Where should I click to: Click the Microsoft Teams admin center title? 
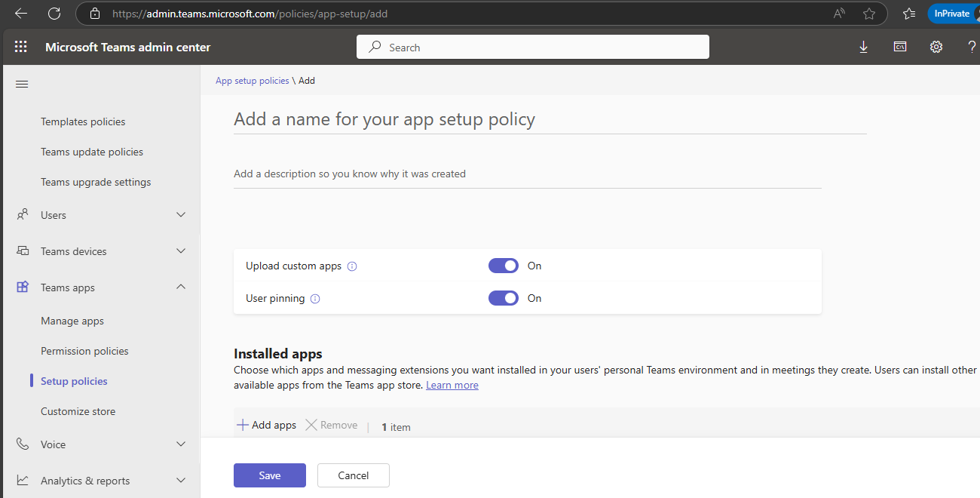coord(128,47)
